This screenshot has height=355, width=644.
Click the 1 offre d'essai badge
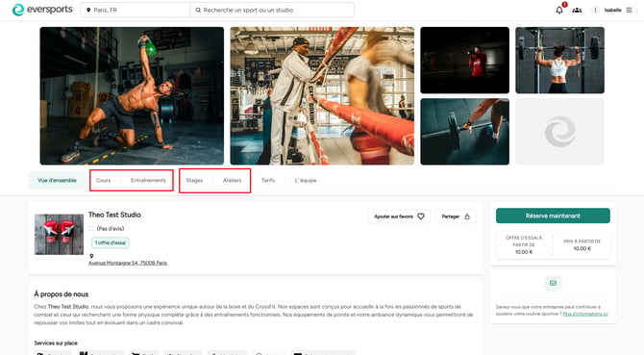point(111,242)
